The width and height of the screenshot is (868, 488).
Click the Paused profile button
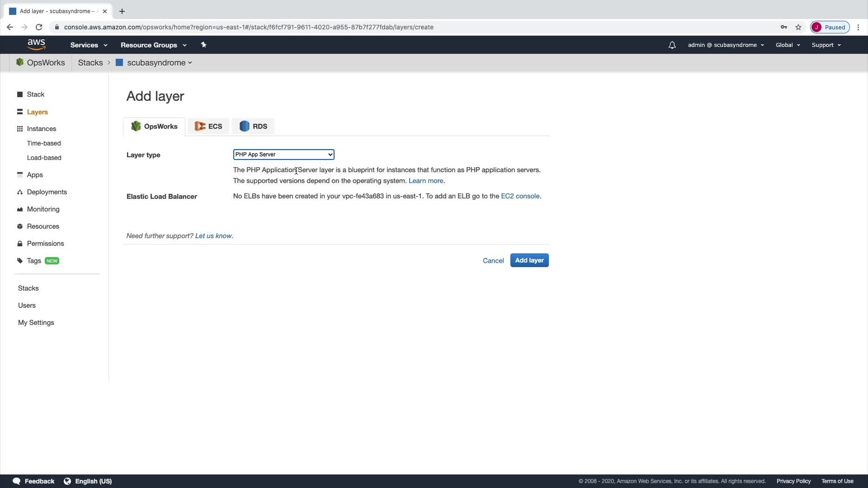(830, 27)
